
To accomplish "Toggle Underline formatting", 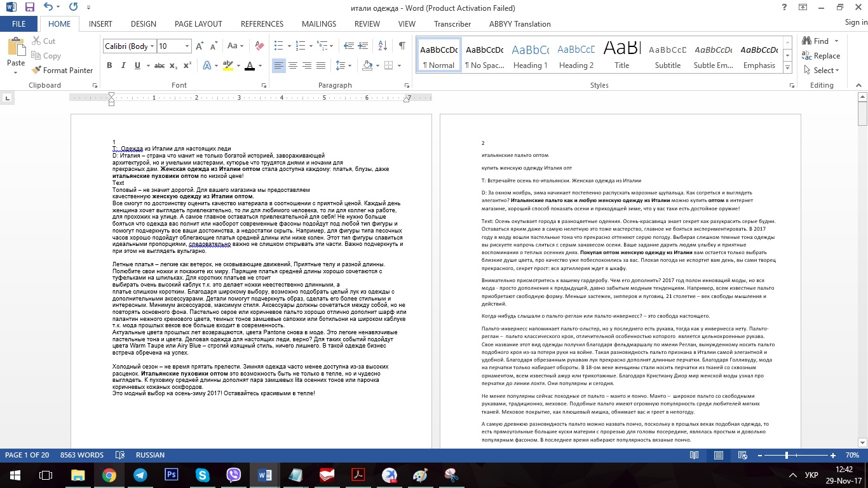I will [137, 65].
